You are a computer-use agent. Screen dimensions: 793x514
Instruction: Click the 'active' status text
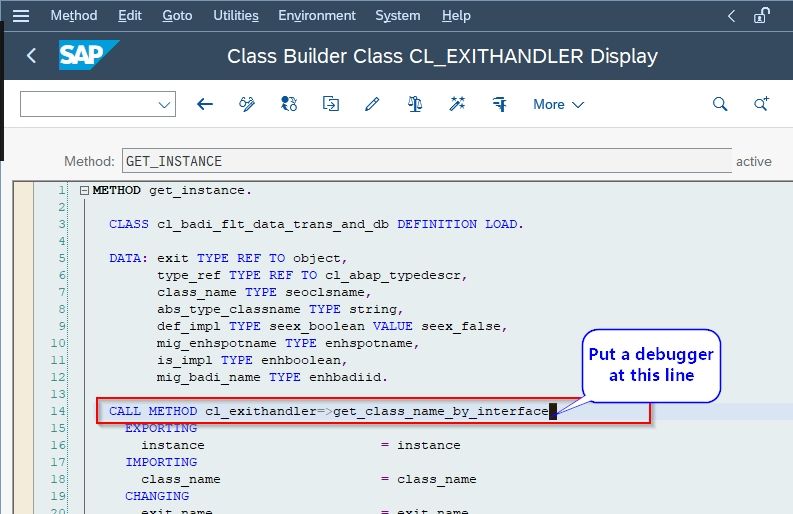(x=754, y=161)
